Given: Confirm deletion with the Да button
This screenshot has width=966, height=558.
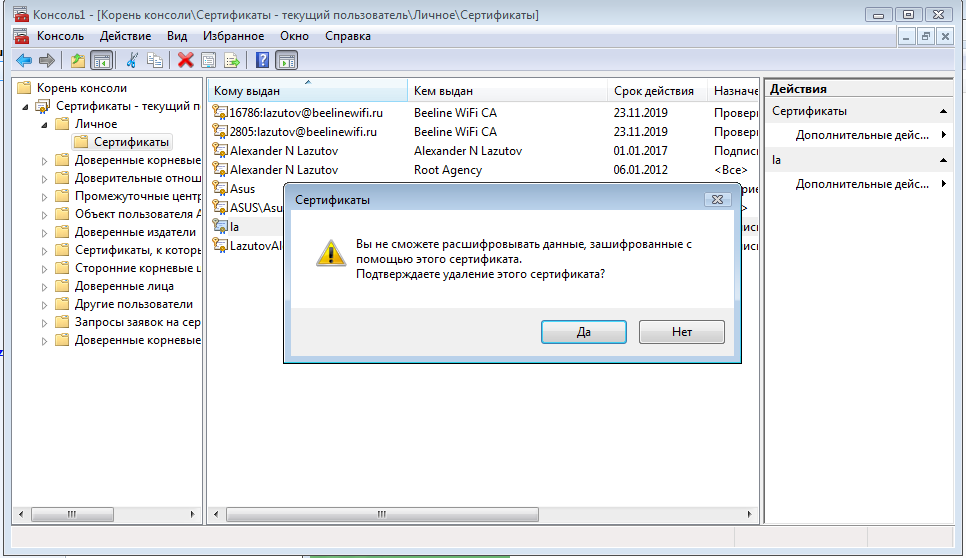Looking at the screenshot, I should (584, 332).
